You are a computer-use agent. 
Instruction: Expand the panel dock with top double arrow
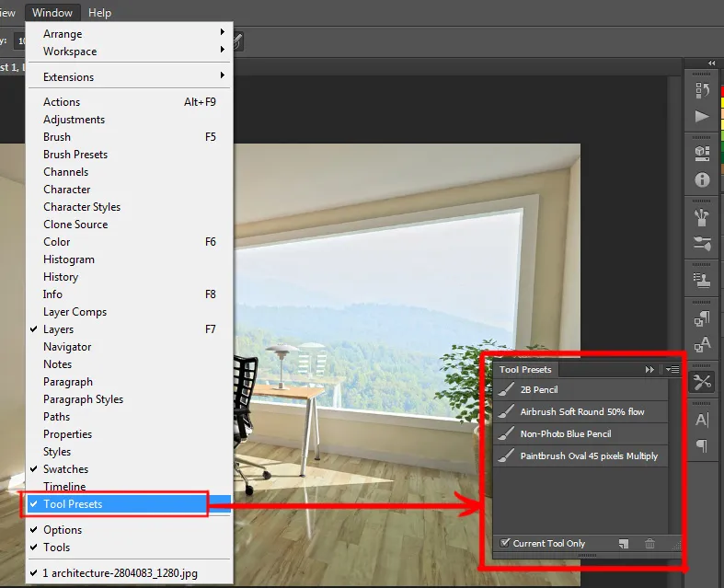711,63
